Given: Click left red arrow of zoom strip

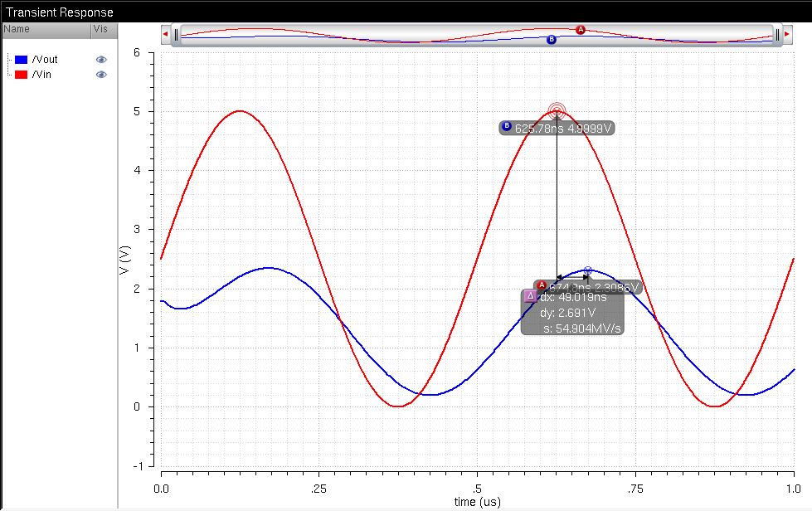Looking at the screenshot, I should [x=166, y=34].
